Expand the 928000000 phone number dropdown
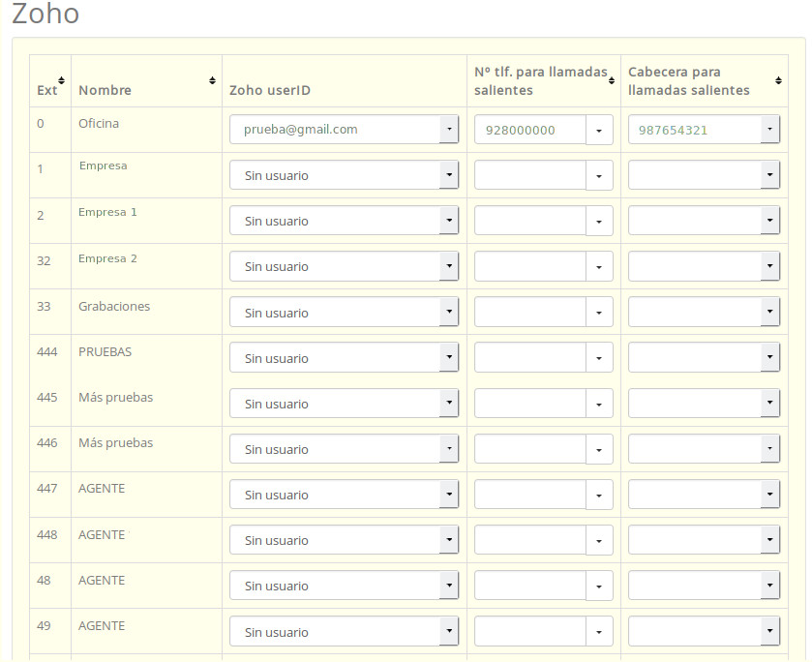The height and width of the screenshot is (662, 812). pyautogui.click(x=599, y=128)
